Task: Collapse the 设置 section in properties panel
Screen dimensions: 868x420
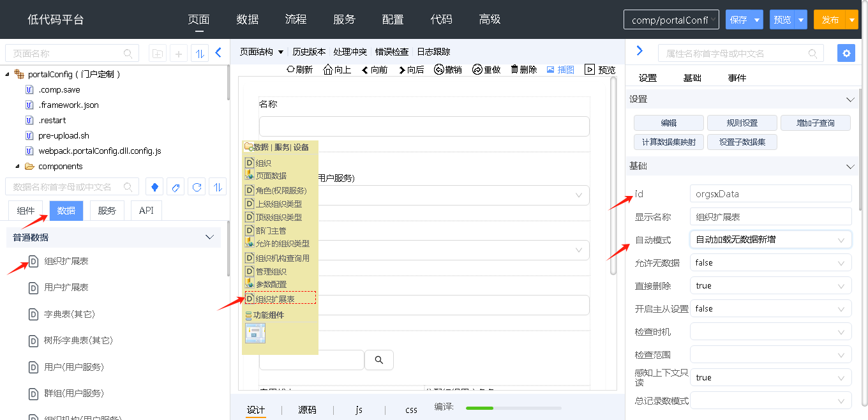Action: pos(850,100)
